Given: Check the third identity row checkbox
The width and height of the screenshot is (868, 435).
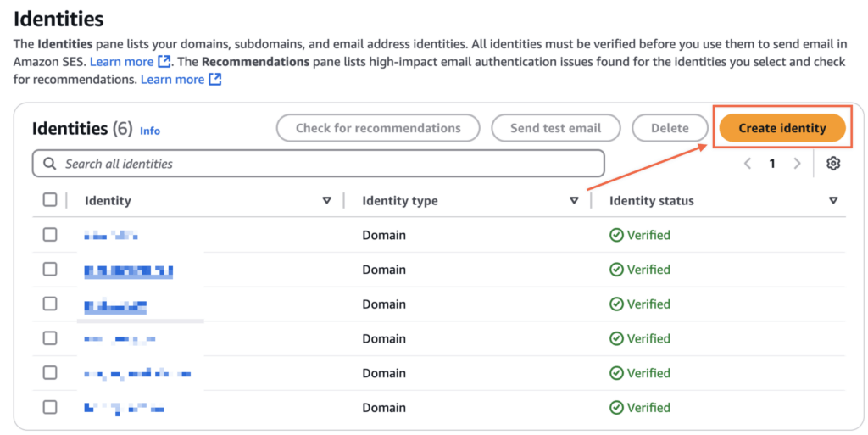Looking at the screenshot, I should tap(50, 304).
